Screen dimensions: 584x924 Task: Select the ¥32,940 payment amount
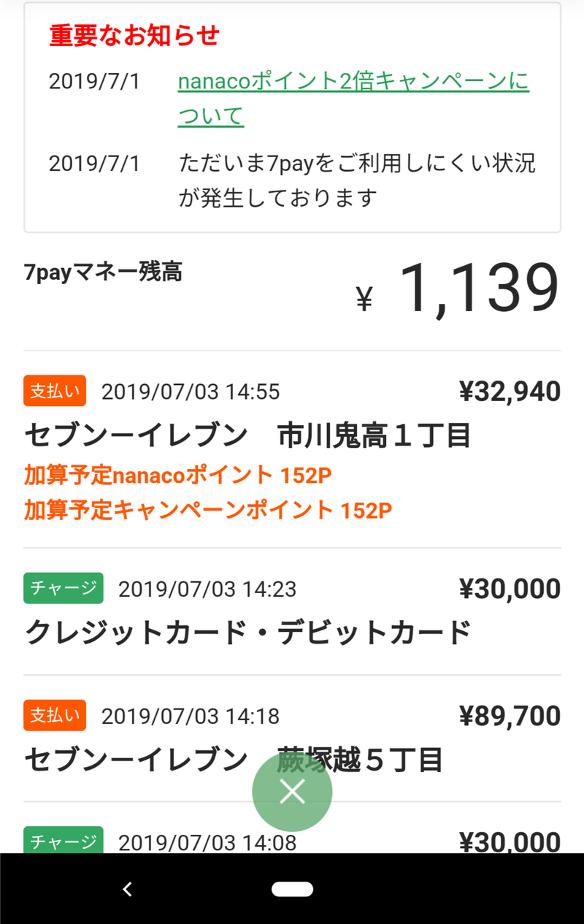pyautogui.click(x=510, y=392)
